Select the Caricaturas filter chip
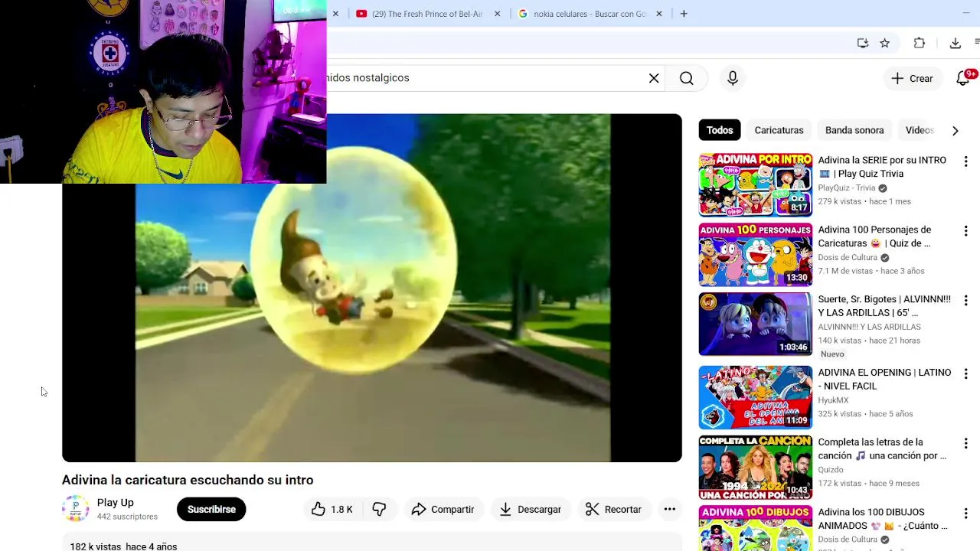Screen dimensions: 980x551 779,130
